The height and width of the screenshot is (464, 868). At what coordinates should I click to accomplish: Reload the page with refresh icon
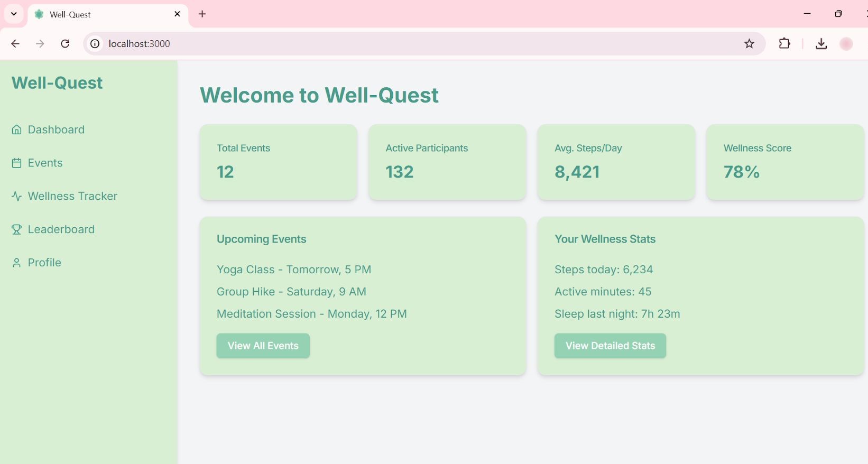pos(65,44)
